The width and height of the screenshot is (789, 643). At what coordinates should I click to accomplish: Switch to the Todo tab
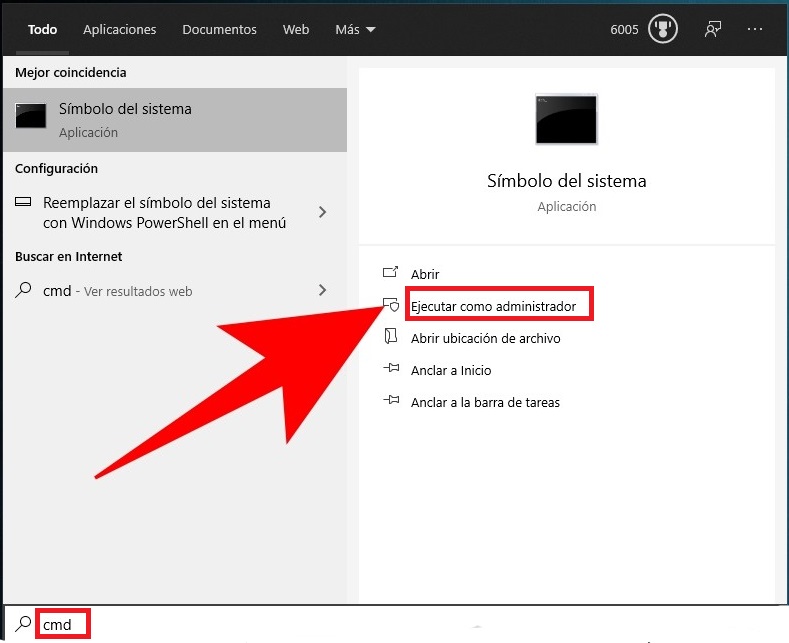click(x=42, y=30)
